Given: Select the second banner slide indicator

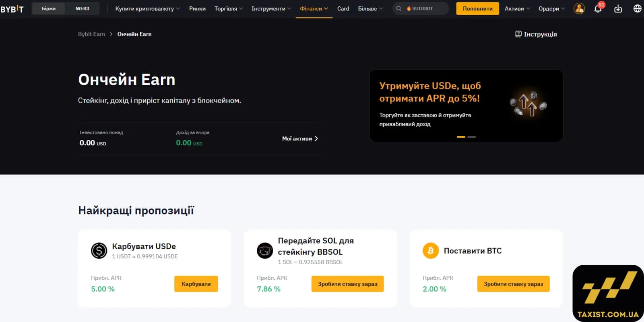Looking at the screenshot, I should (x=472, y=137).
